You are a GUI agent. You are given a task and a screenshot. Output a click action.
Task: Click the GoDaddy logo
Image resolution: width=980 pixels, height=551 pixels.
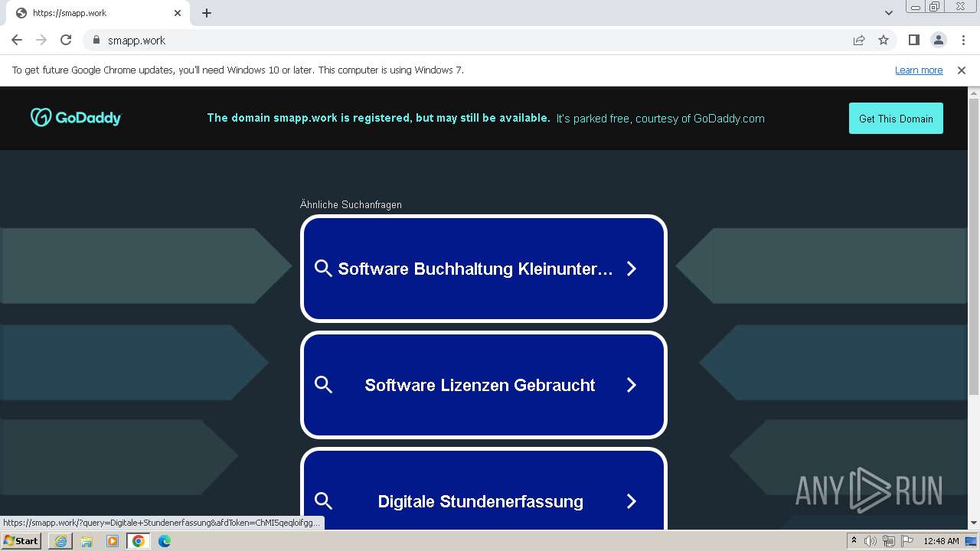click(x=76, y=117)
